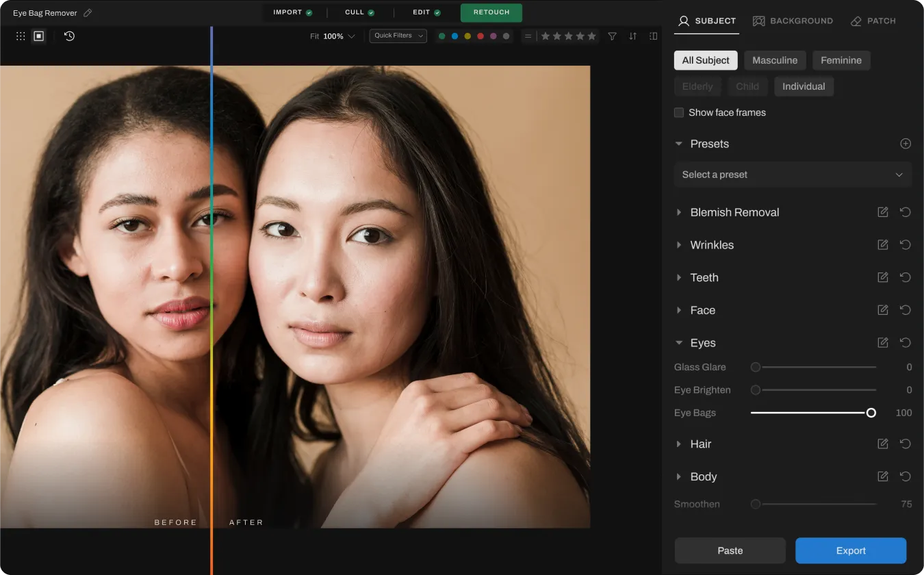Expand the Wrinkles section
Image resolution: width=924 pixels, height=575 pixels.
[712, 245]
